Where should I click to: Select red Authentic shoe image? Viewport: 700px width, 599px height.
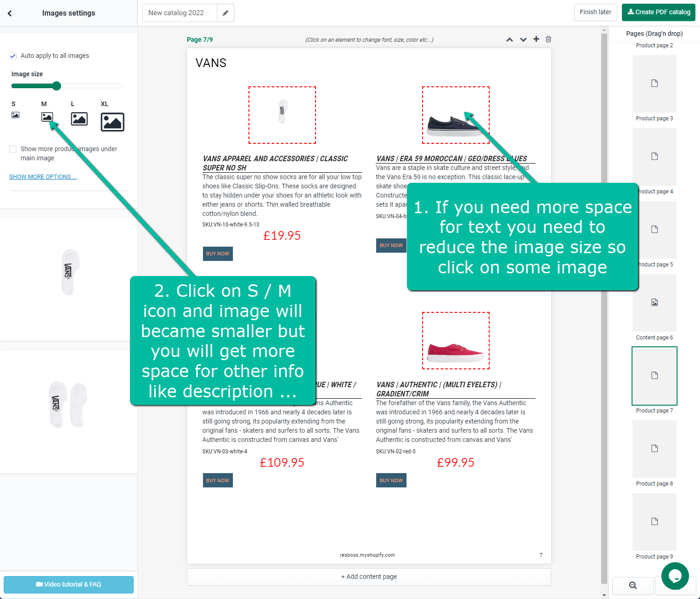456,340
